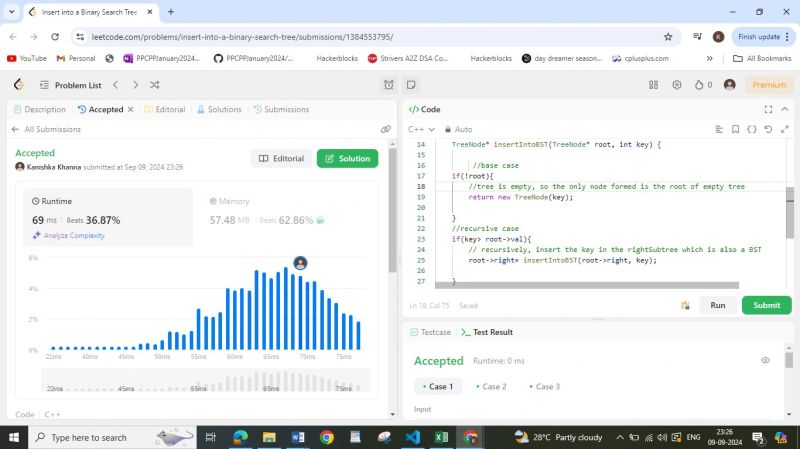The width and height of the screenshot is (800, 449).
Task: Open the timer alarm clock icon
Action: click(x=389, y=85)
